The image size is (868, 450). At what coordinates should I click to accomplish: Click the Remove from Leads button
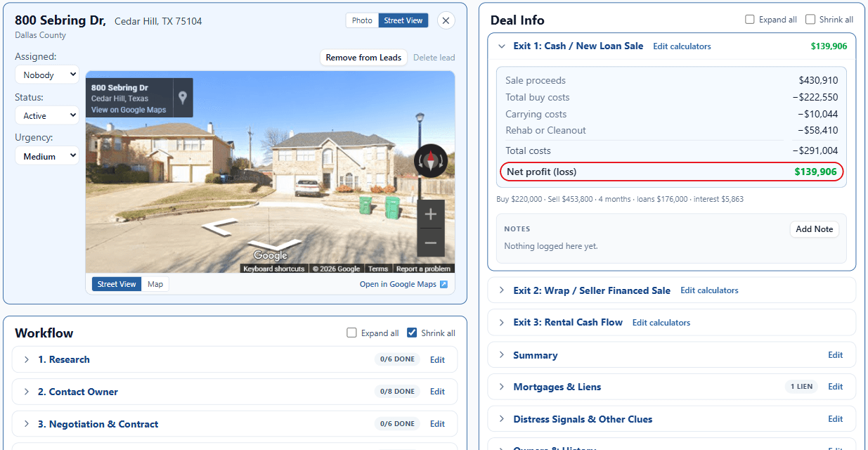click(x=363, y=58)
